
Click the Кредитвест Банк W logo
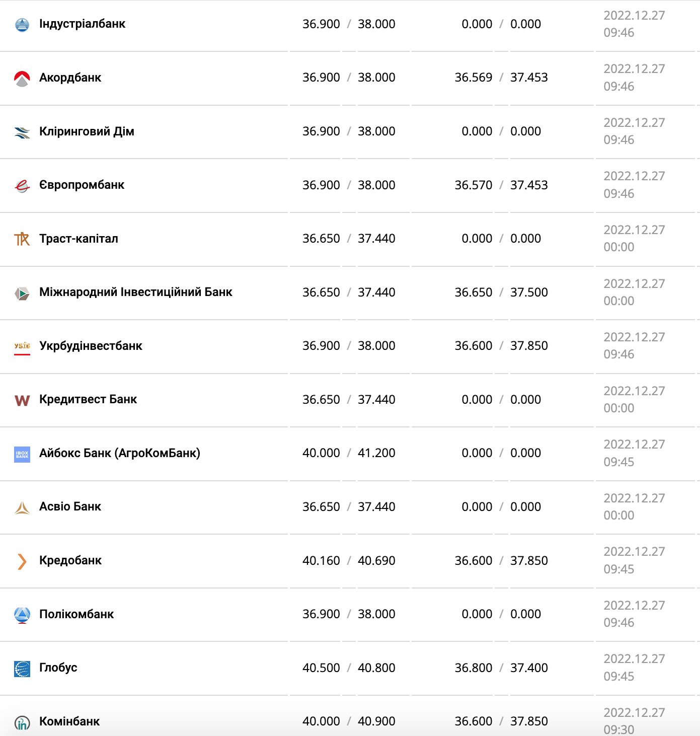click(22, 400)
